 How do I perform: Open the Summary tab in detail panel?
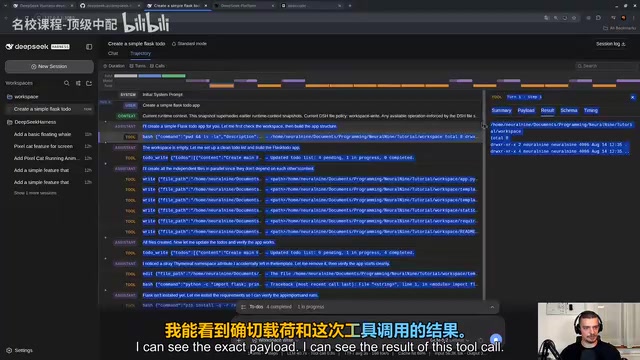pos(501,111)
